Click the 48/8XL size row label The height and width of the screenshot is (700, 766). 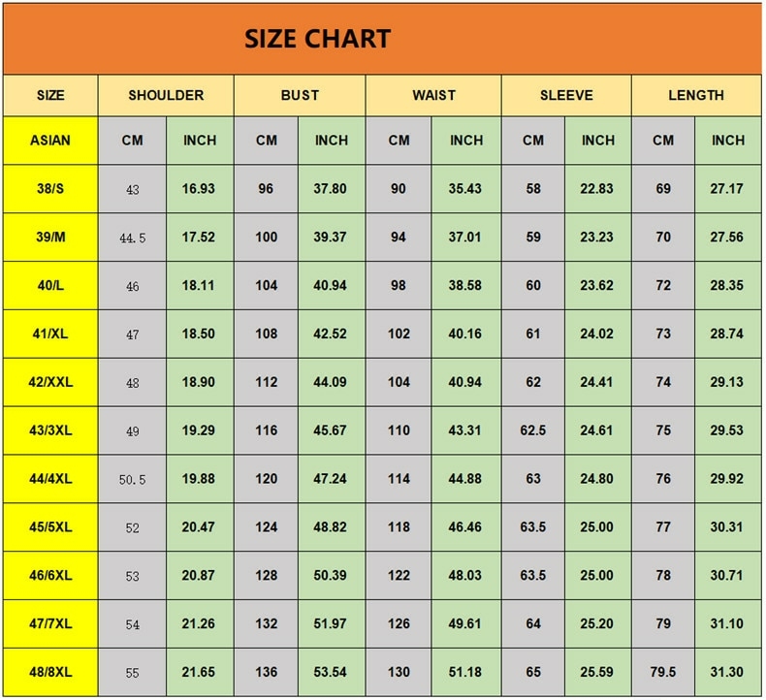50,672
